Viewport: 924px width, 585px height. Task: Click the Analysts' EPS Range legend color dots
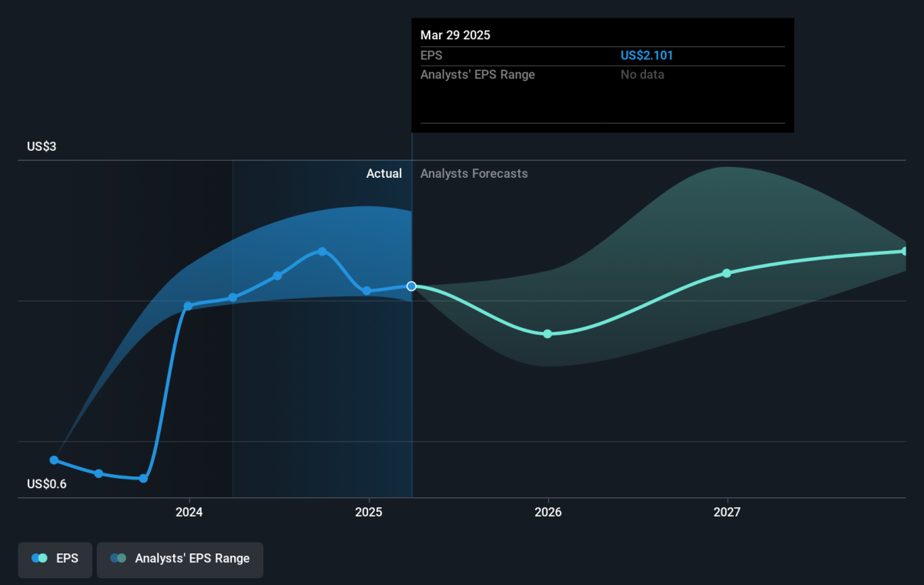(x=118, y=559)
